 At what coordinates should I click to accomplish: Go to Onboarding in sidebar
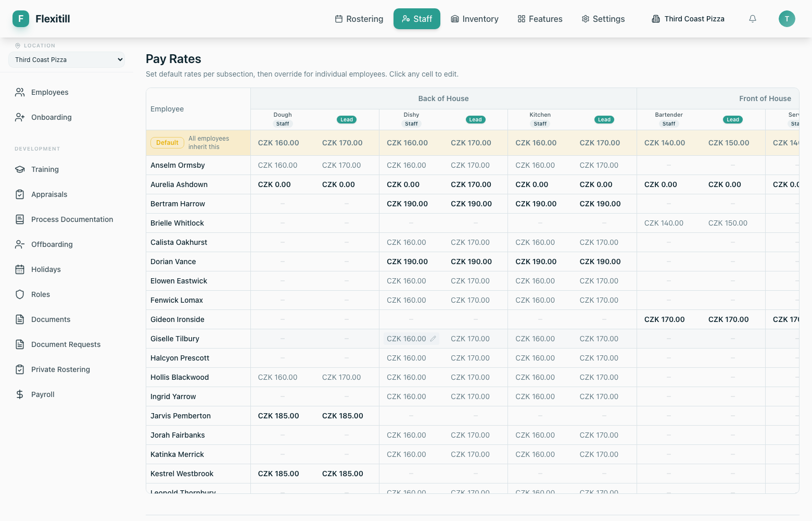click(67, 117)
